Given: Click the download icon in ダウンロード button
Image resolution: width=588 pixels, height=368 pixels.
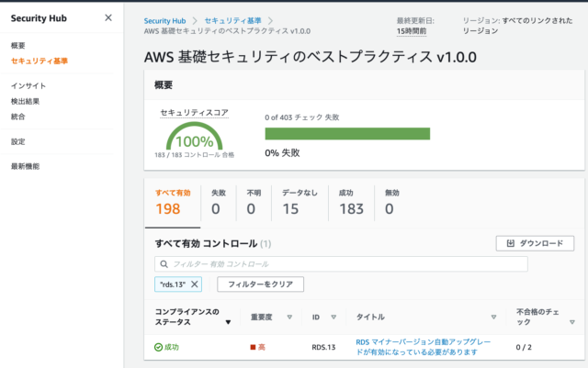Looking at the screenshot, I should point(511,243).
